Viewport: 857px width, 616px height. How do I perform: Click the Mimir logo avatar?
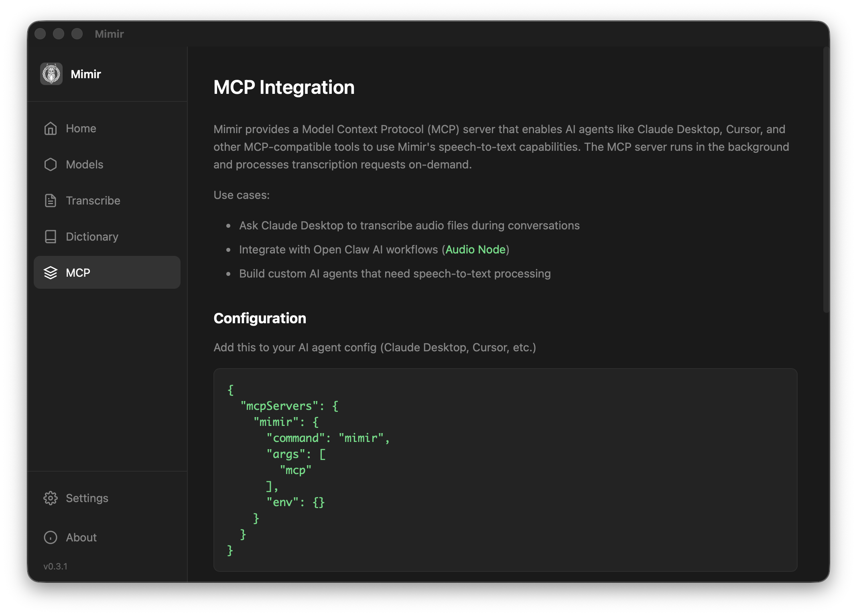tap(51, 74)
